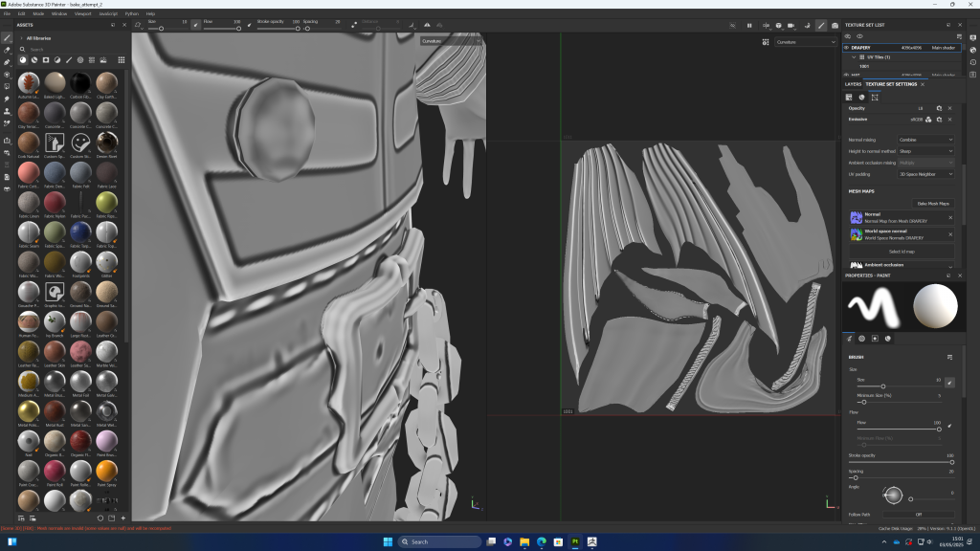Filter assets by the materials sphere icon
This screenshot has height=551, width=980.
point(23,60)
